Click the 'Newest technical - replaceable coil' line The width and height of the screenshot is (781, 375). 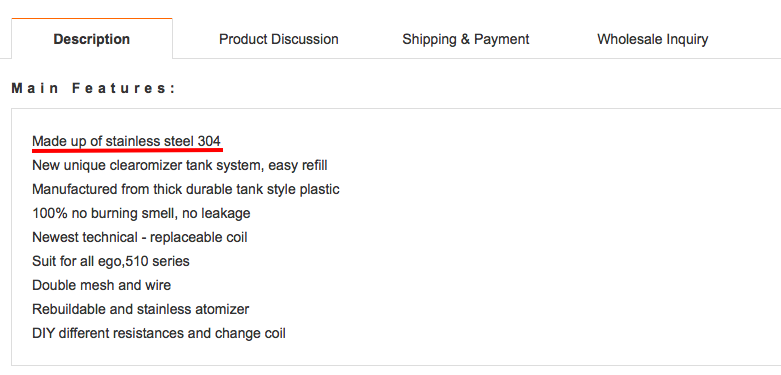point(140,237)
